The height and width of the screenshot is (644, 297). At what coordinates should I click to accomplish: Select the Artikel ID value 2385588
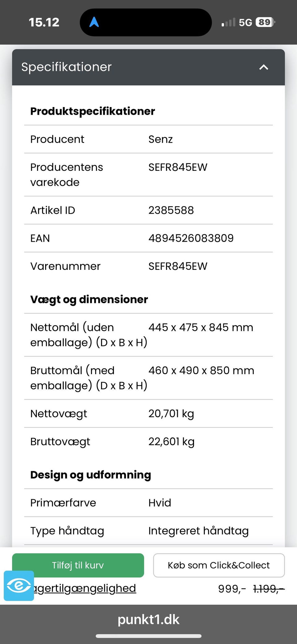pos(171,210)
